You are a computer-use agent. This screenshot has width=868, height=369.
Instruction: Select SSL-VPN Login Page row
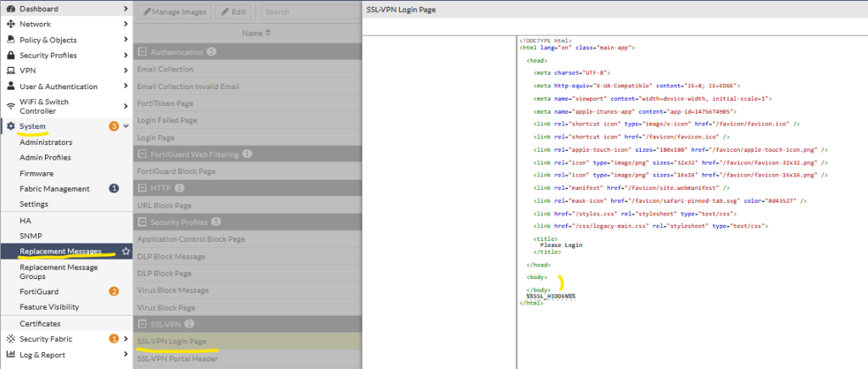tap(248, 341)
